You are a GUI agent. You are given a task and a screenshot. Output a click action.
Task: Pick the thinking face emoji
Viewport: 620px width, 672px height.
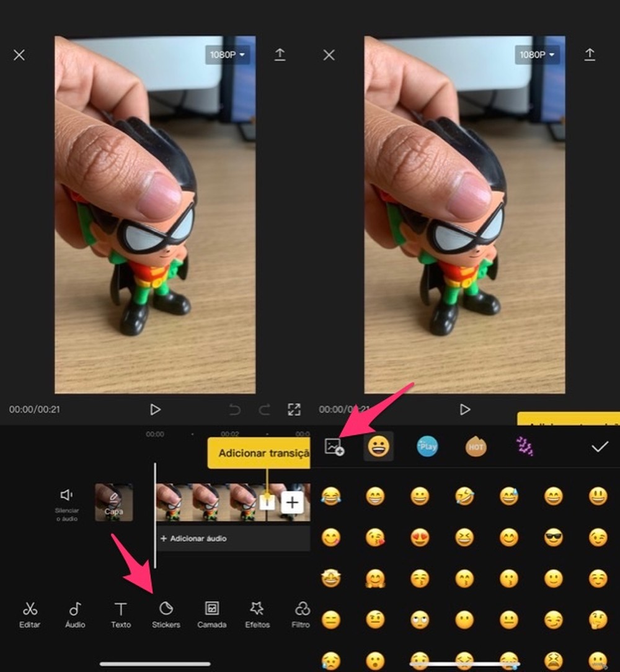[598, 620]
